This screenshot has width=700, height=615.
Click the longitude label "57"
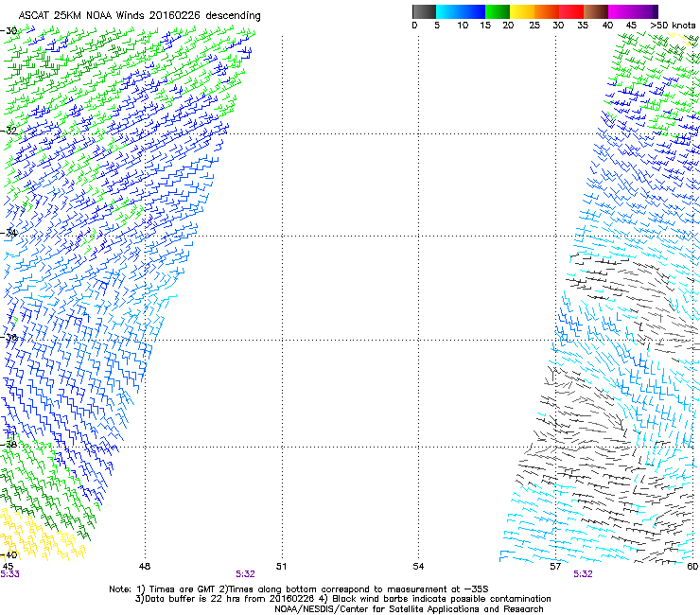click(555, 567)
